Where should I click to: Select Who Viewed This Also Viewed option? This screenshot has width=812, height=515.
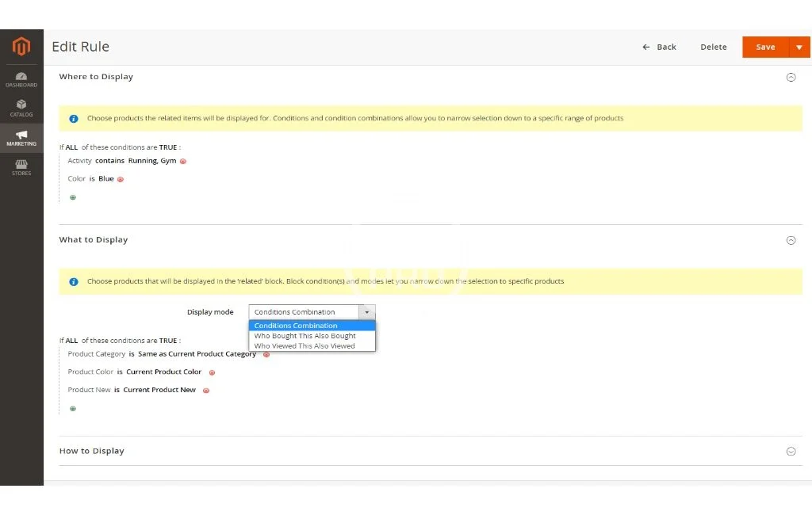tap(304, 346)
